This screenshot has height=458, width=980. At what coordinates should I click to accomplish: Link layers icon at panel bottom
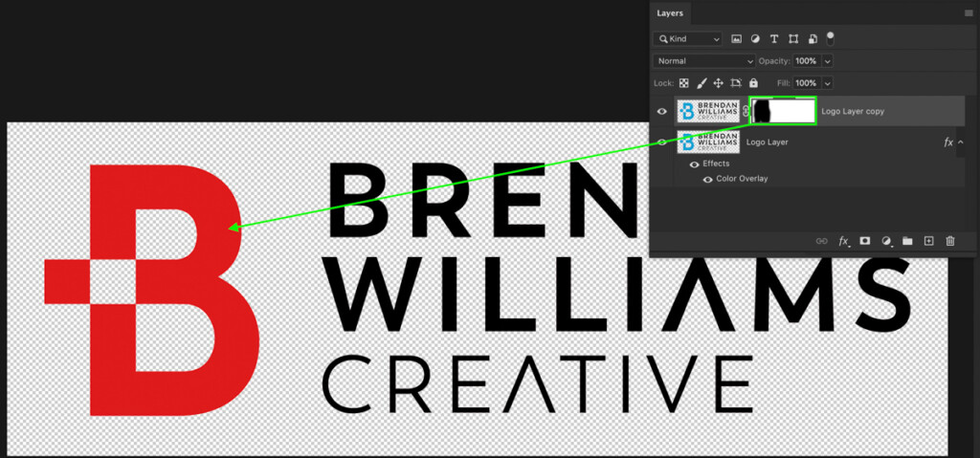click(822, 241)
